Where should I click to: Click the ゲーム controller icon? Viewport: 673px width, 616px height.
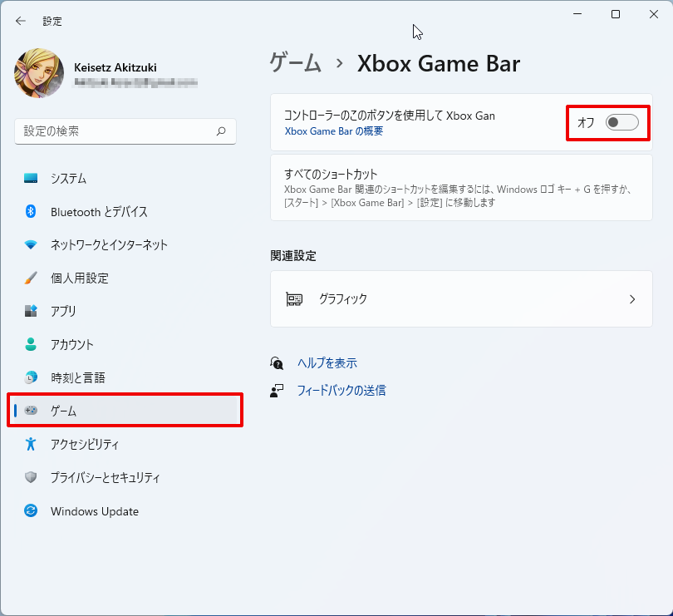pyautogui.click(x=31, y=410)
